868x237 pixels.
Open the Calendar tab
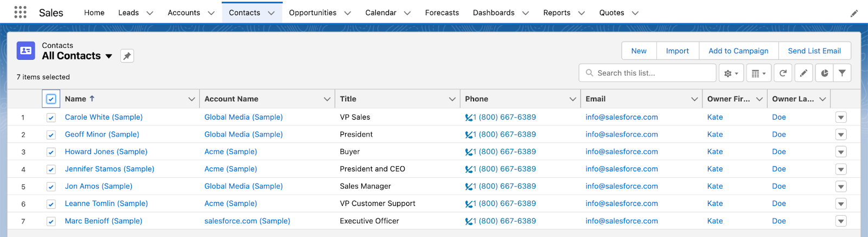[381, 13]
